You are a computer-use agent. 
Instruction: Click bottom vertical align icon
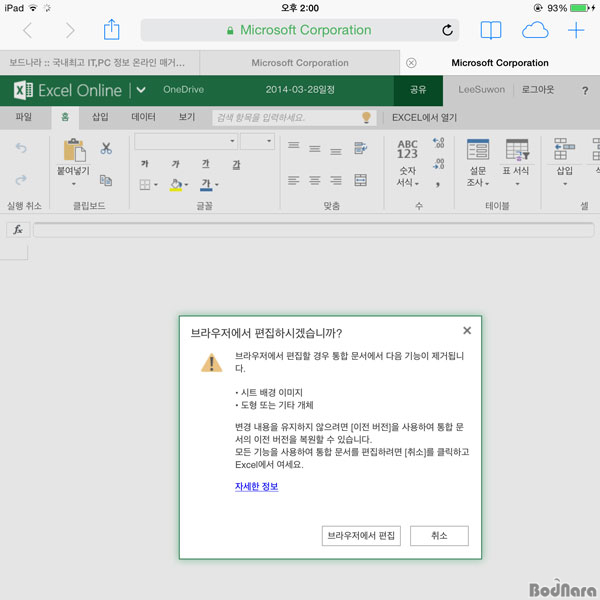pyautogui.click(x=336, y=152)
